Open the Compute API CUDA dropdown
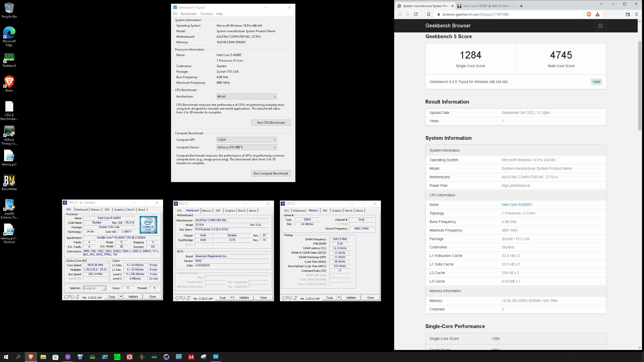Image resolution: width=644 pixels, height=362 pixels. tap(247, 140)
